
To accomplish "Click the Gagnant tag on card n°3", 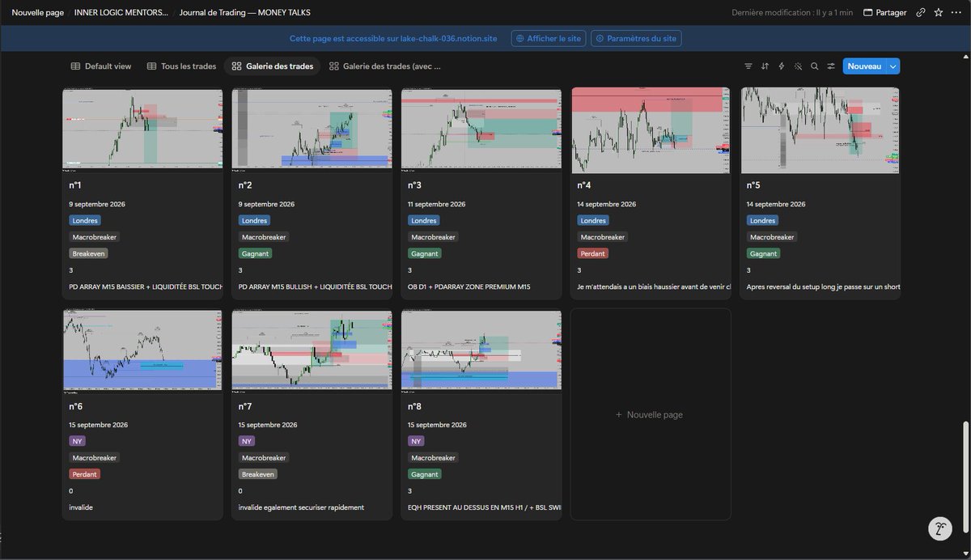I will coord(424,253).
